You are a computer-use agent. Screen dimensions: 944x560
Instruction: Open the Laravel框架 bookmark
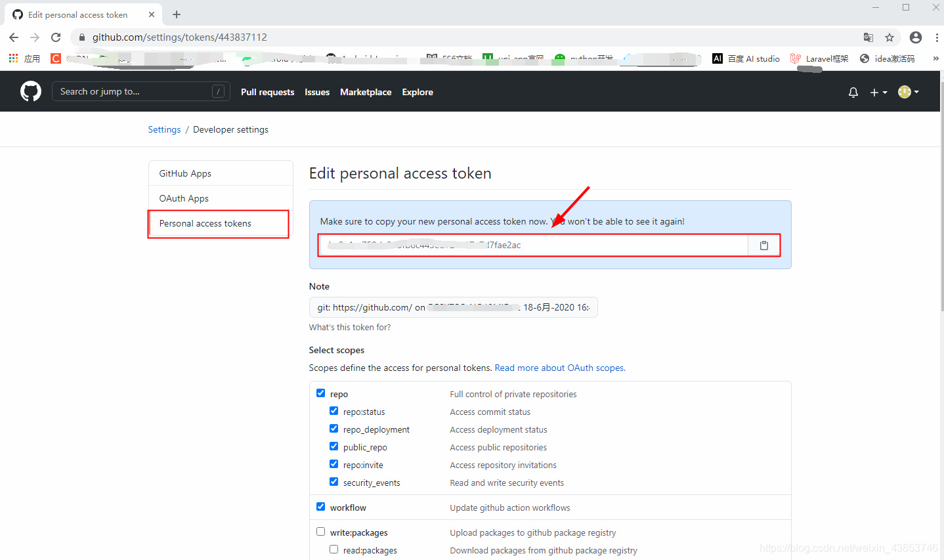click(x=819, y=58)
